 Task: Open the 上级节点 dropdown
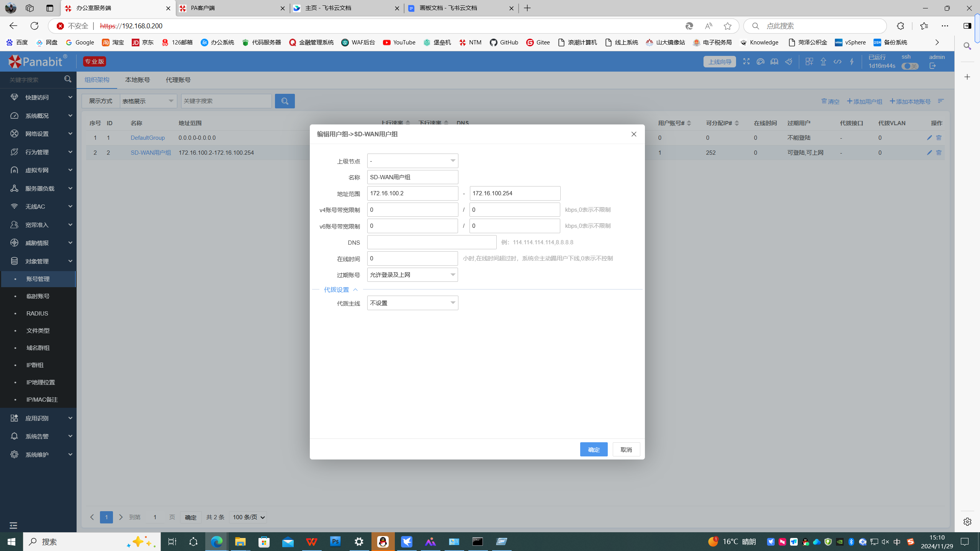[x=412, y=161]
